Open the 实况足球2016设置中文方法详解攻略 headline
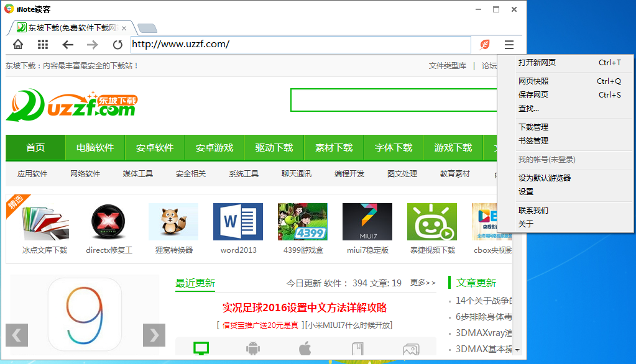 [x=305, y=307]
